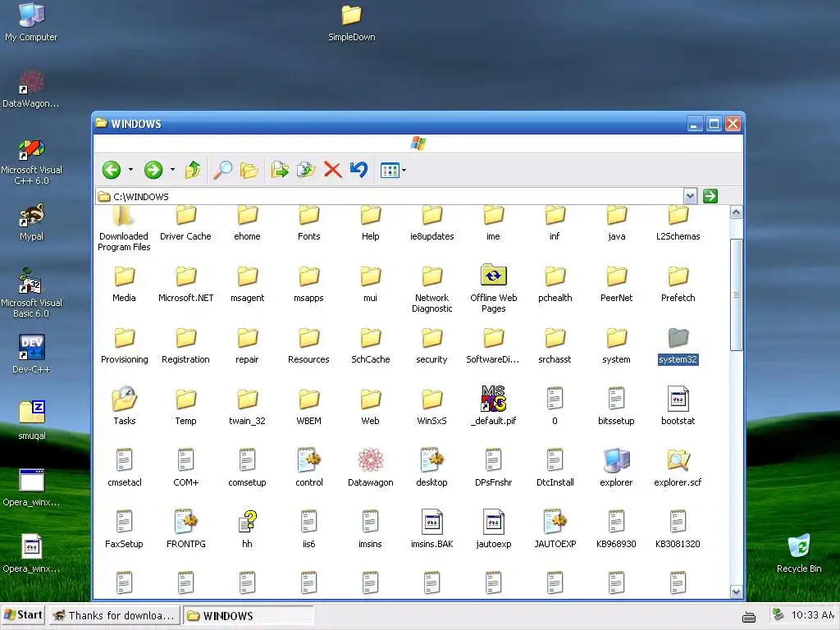Select the DataWagon desktop shortcut
Screen dimensions: 840x630
[x=31, y=89]
